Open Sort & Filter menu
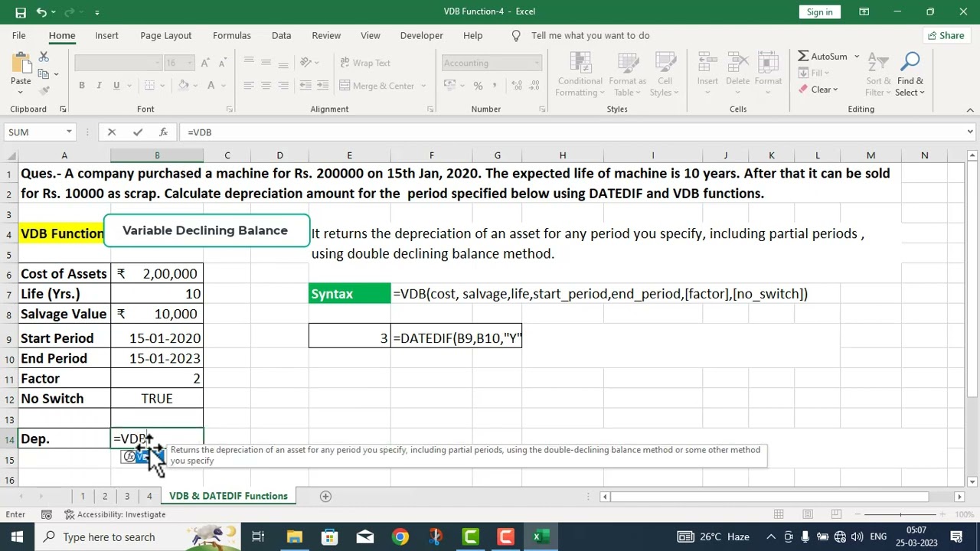Screen dimensions: 980x551 (878, 74)
